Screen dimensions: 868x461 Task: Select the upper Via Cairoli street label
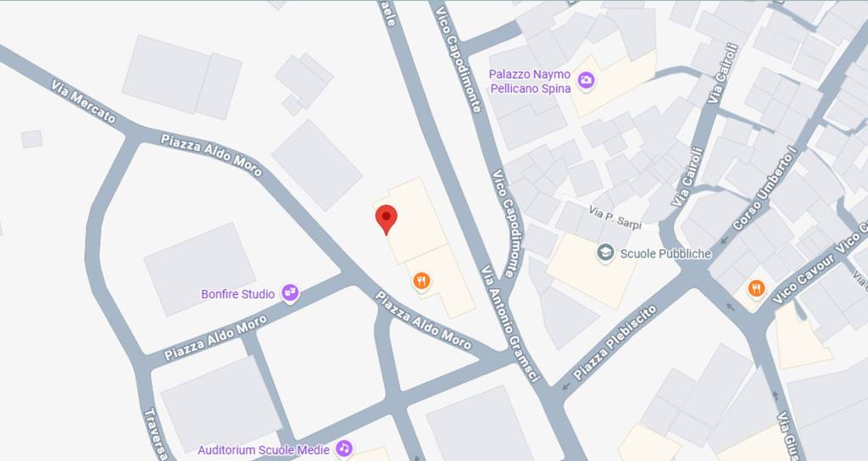(723, 74)
